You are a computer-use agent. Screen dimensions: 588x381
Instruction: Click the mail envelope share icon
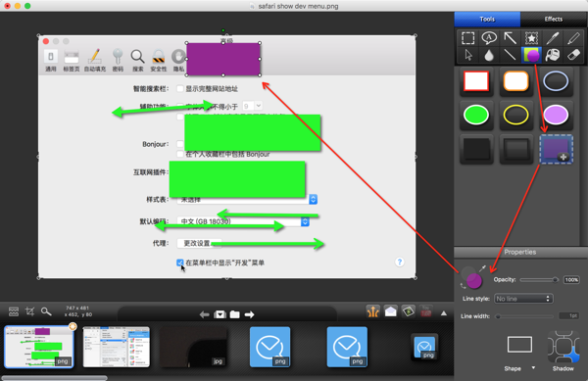point(391,311)
